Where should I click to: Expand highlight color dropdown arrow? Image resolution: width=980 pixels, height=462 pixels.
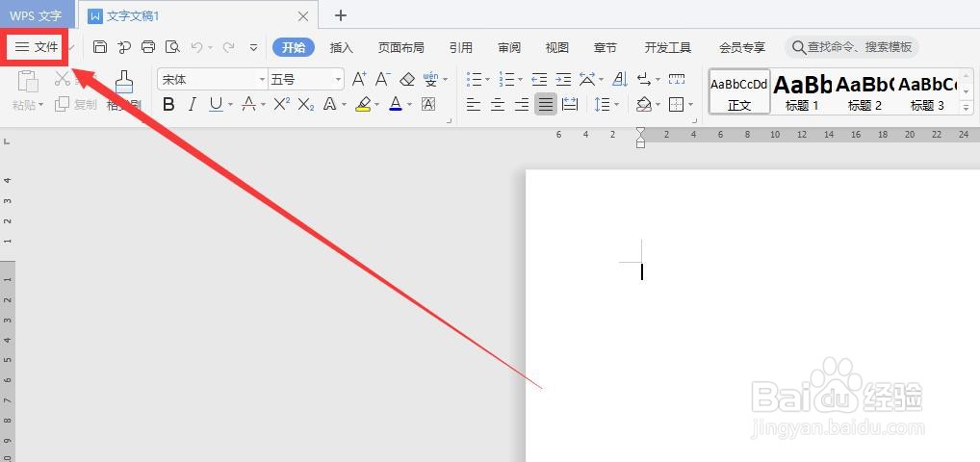(x=376, y=105)
